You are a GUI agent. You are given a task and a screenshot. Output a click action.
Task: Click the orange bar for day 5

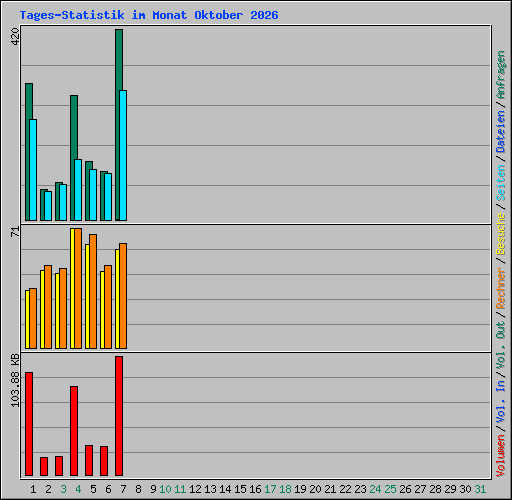[x=93, y=292]
